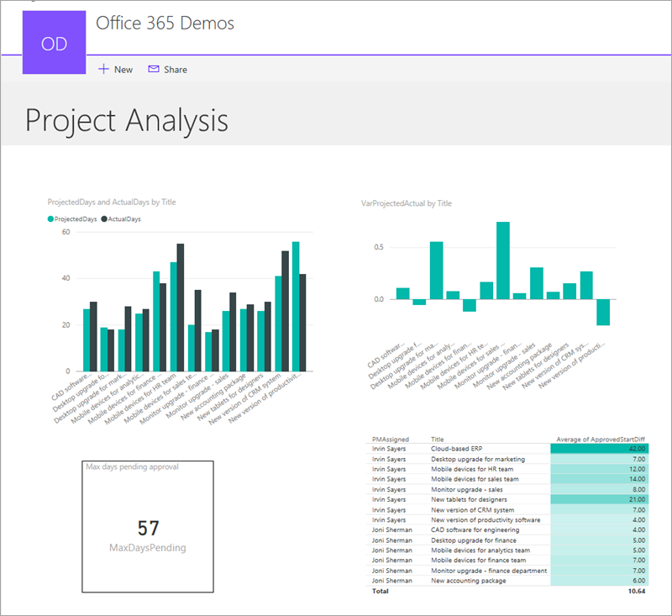
Task: Click the envelope Share icon
Action: click(154, 69)
